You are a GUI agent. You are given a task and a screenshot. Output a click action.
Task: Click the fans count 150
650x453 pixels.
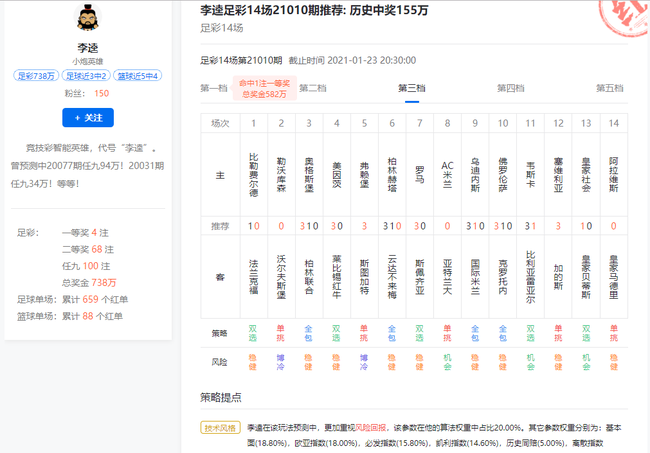[101, 93]
